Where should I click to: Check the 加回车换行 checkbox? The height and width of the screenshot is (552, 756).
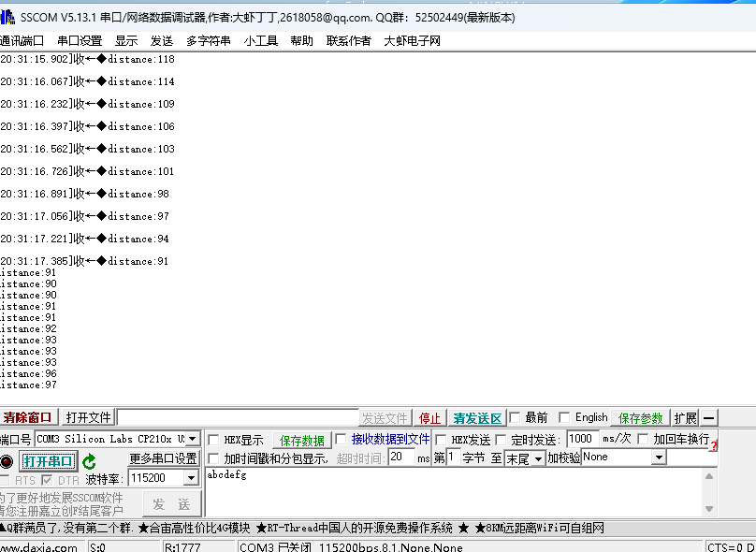tap(644, 440)
